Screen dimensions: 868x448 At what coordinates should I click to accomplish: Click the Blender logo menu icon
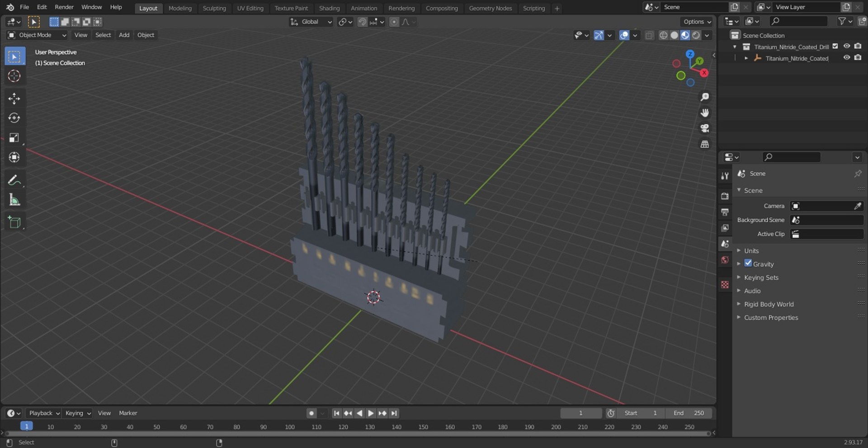point(10,7)
